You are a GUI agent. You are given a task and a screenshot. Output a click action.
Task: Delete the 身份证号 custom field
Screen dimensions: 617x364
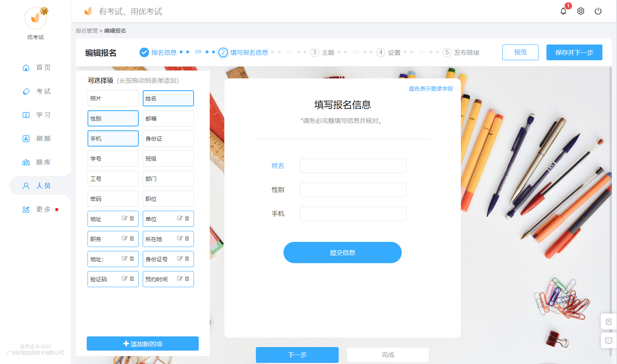pos(187,258)
